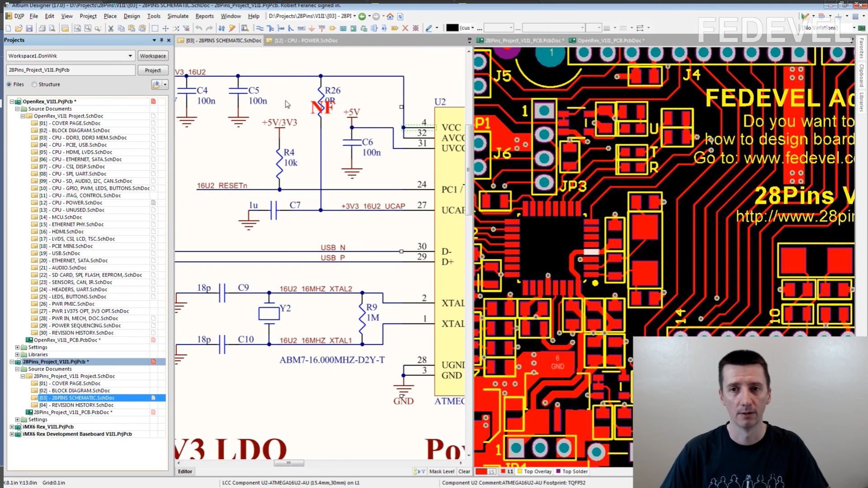This screenshot has height=488, width=868.
Task: Open the Workspace1.DsnWrk dropdown
Action: (x=130, y=56)
